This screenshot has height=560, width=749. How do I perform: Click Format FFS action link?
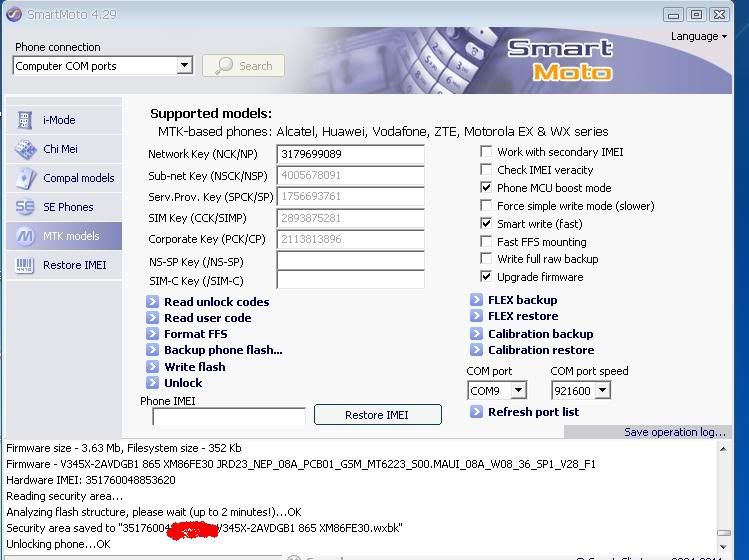[195, 334]
